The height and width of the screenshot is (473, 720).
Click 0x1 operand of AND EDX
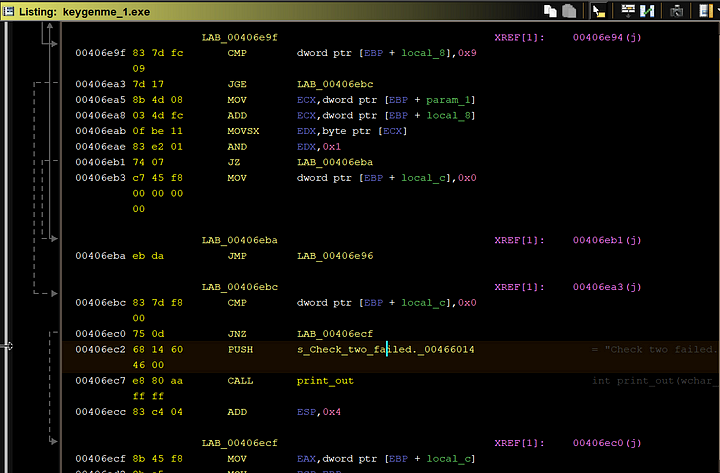(x=332, y=147)
